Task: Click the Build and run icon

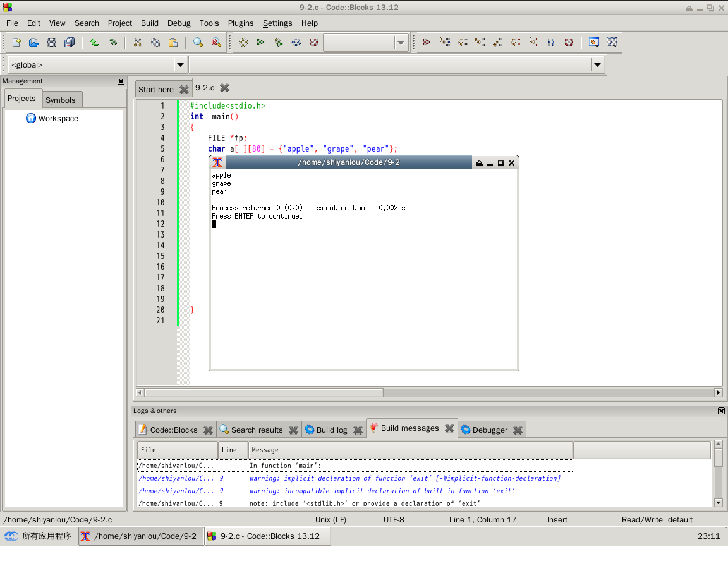Action: tap(279, 42)
